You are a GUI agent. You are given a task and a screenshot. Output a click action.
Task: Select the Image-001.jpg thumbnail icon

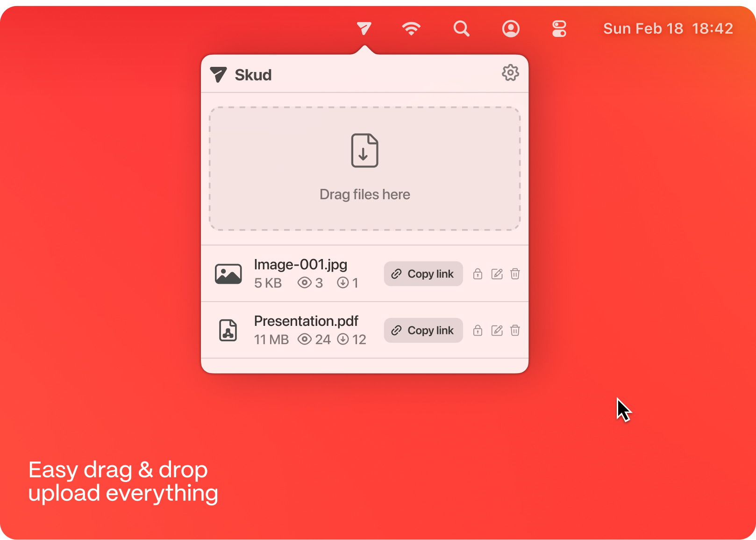point(228,274)
